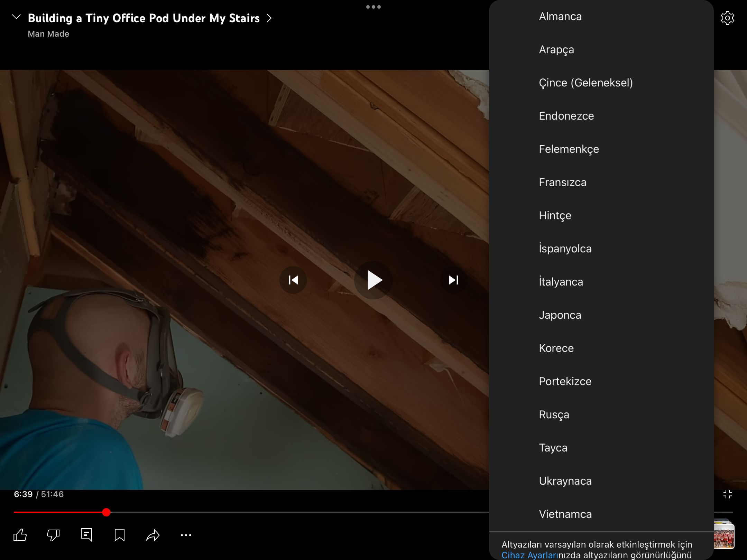Open the Man Made channel name
This screenshot has width=747, height=560.
pos(48,34)
